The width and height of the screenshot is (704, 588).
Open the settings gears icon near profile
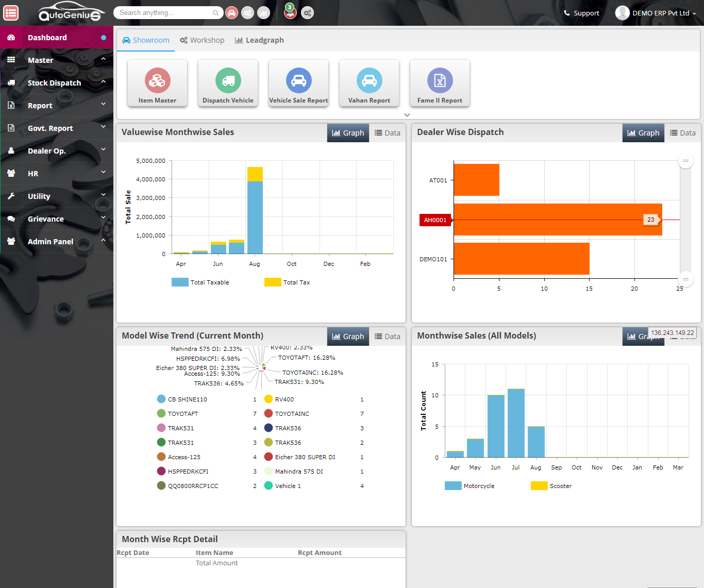click(x=307, y=12)
